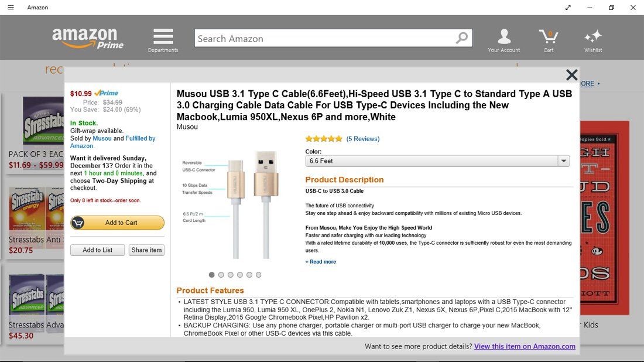644x362 pixels.
Task: Open Your Account icon
Action: coord(503,37)
